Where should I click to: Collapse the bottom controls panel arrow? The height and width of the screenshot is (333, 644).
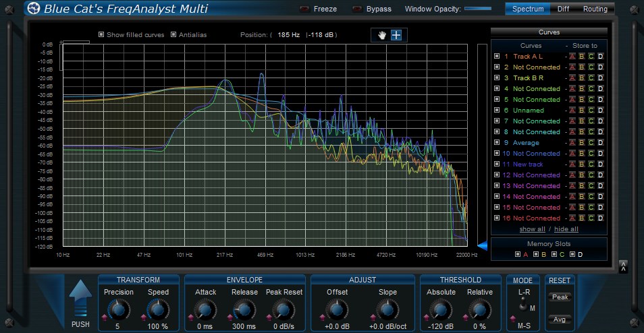[x=624, y=266]
